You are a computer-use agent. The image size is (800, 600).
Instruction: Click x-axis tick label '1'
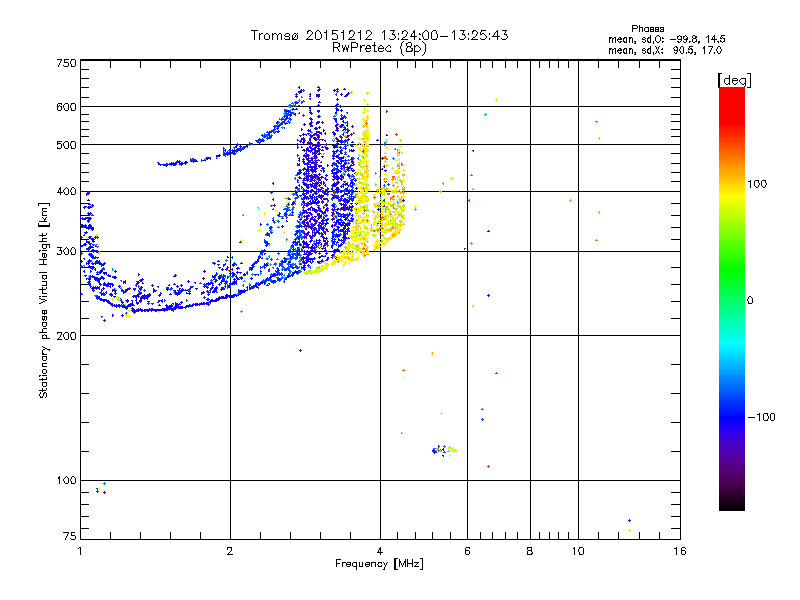click(80, 551)
